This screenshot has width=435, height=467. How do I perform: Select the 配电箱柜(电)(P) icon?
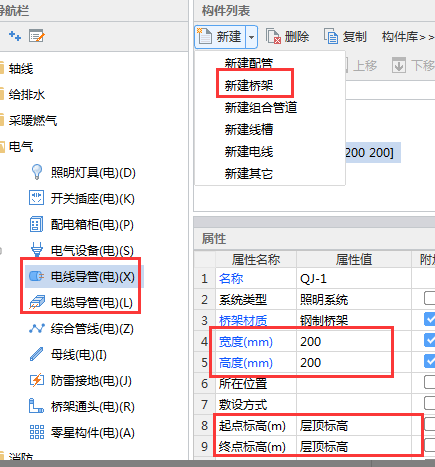coord(36,224)
